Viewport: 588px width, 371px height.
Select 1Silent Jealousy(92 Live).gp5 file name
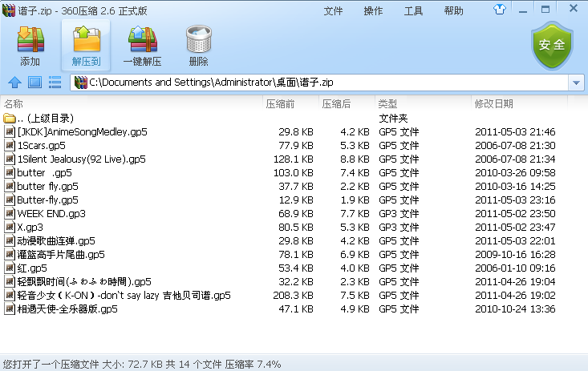click(x=81, y=159)
